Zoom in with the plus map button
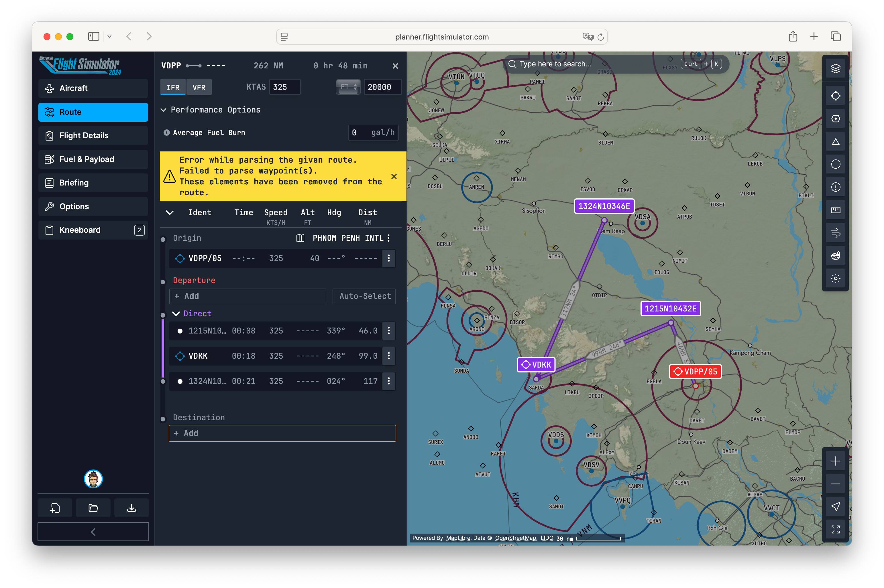 (835, 461)
